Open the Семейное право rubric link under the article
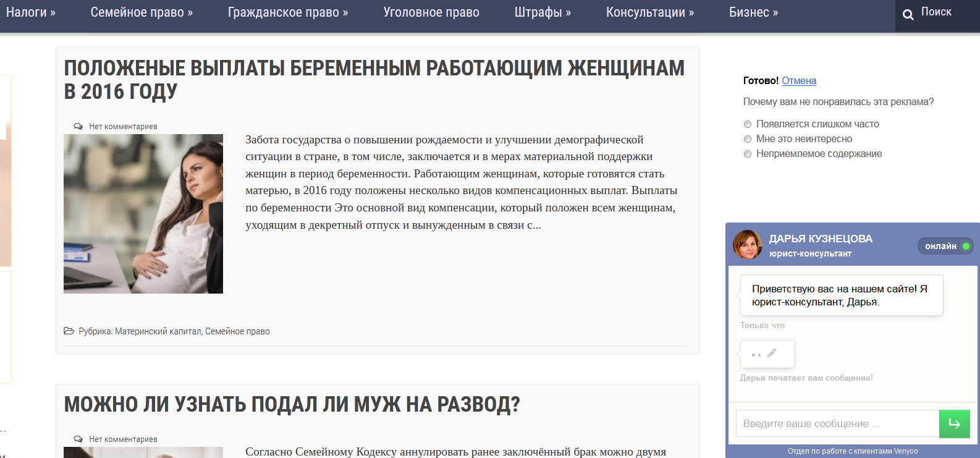 click(x=237, y=331)
